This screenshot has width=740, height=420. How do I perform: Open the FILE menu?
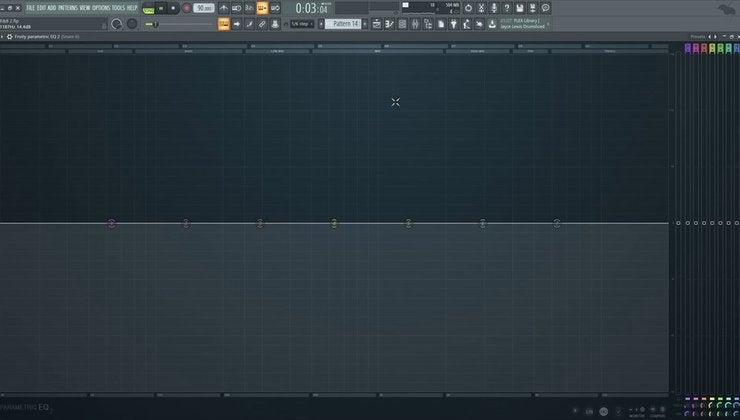tap(31, 8)
